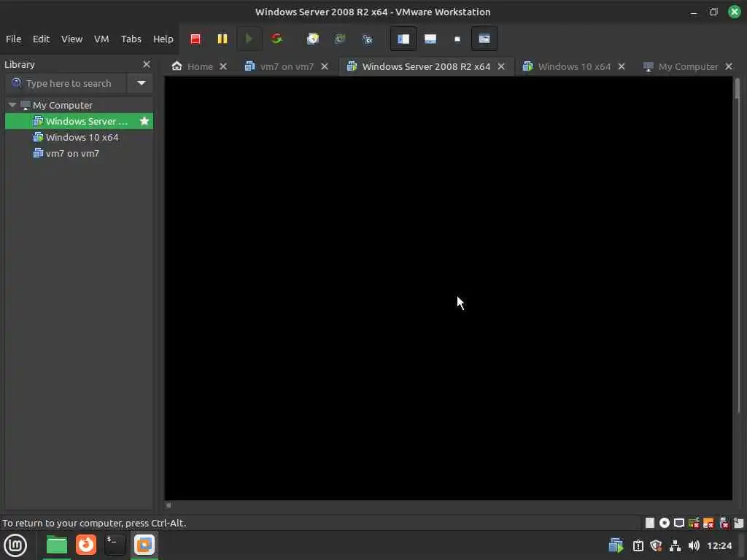Open the File menu
Image resolution: width=747 pixels, height=560 pixels.
click(x=13, y=39)
